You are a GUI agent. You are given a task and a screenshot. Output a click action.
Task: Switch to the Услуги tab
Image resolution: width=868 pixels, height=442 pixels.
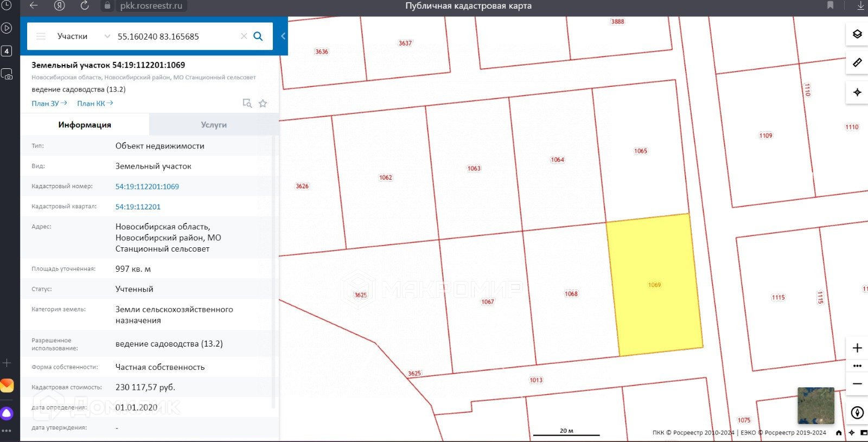(x=214, y=125)
